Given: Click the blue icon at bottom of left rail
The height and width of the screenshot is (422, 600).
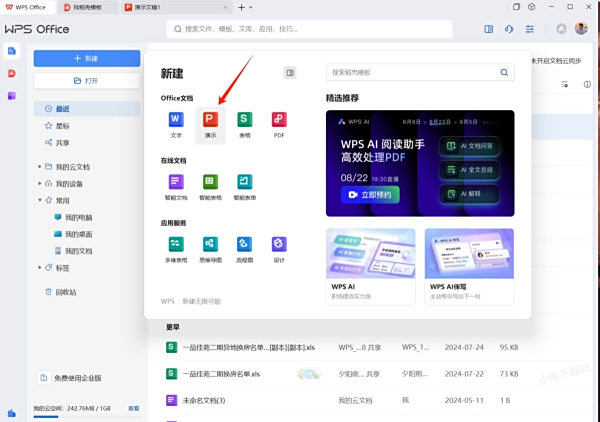Looking at the screenshot, I should click(11, 413).
